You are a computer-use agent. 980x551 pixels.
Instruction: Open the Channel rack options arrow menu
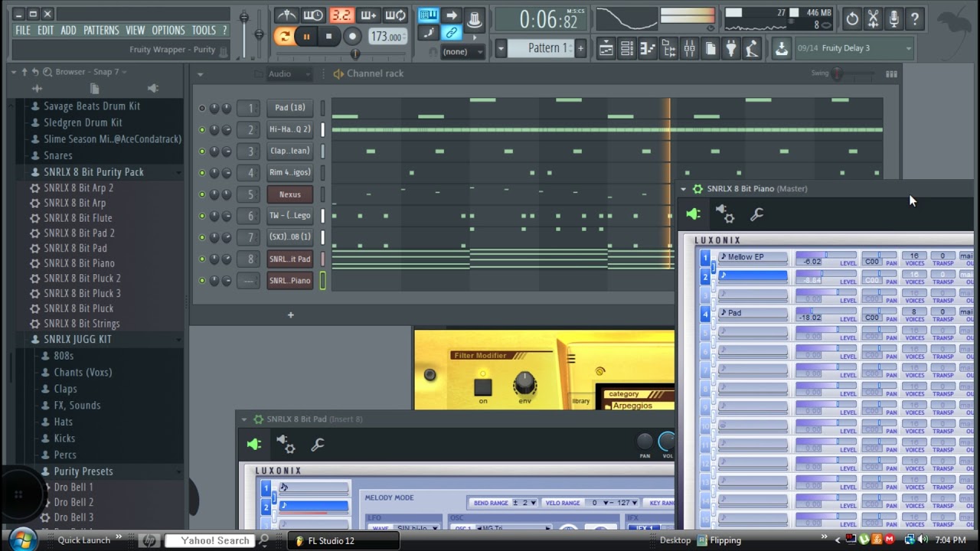point(200,74)
